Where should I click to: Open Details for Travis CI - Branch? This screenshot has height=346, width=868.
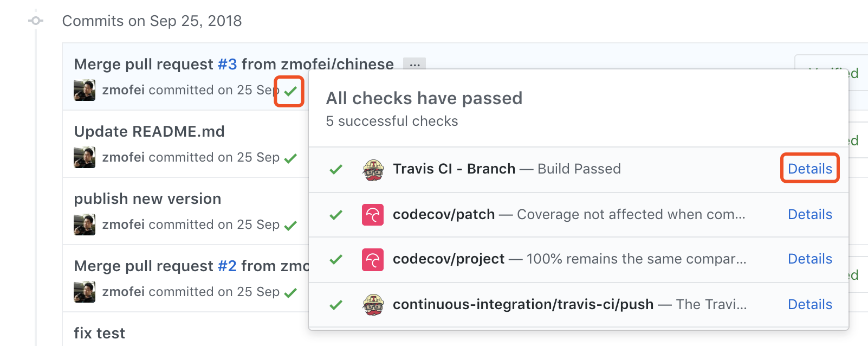click(810, 169)
